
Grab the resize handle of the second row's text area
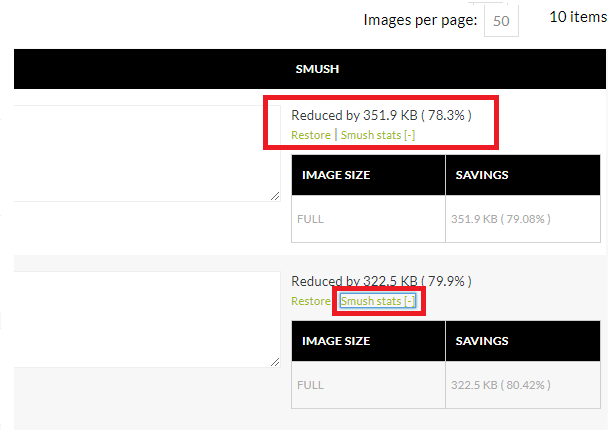(275, 362)
